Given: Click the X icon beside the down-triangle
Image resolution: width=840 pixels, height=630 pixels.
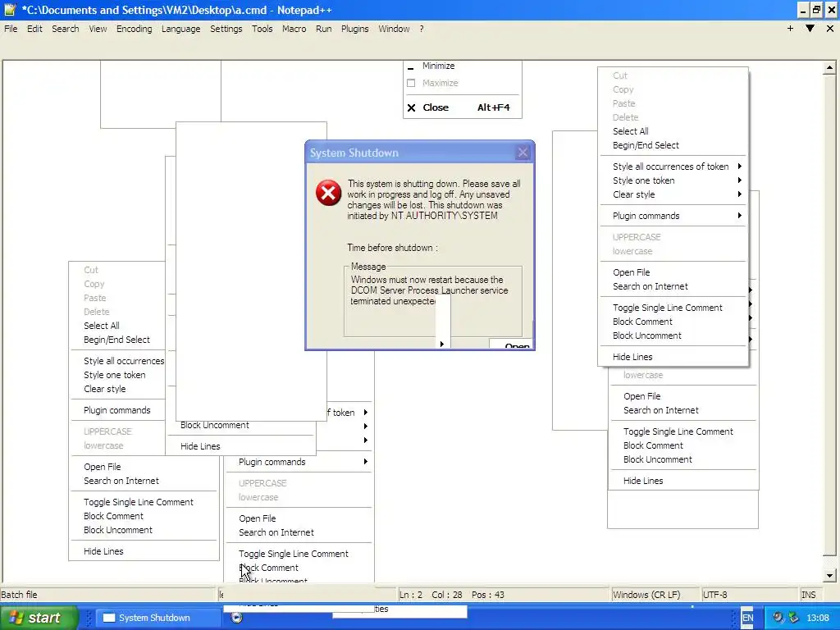Looking at the screenshot, I should click(x=830, y=29).
